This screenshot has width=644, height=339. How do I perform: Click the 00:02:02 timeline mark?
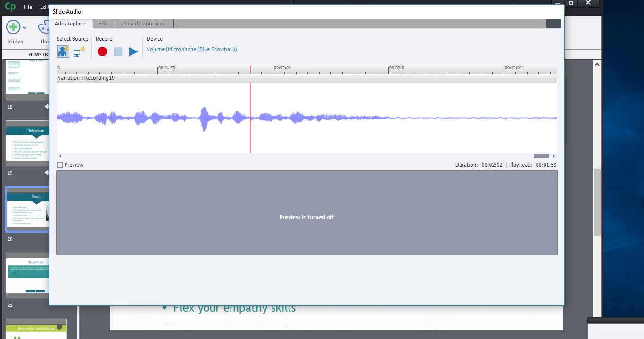(513, 68)
